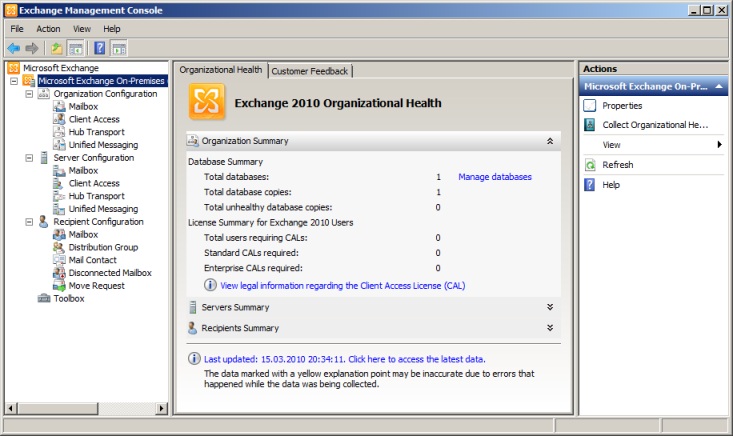This screenshot has height=436, width=733.
Task: Click the Mailbox icon under Organization Configuration
Action: (x=59, y=107)
